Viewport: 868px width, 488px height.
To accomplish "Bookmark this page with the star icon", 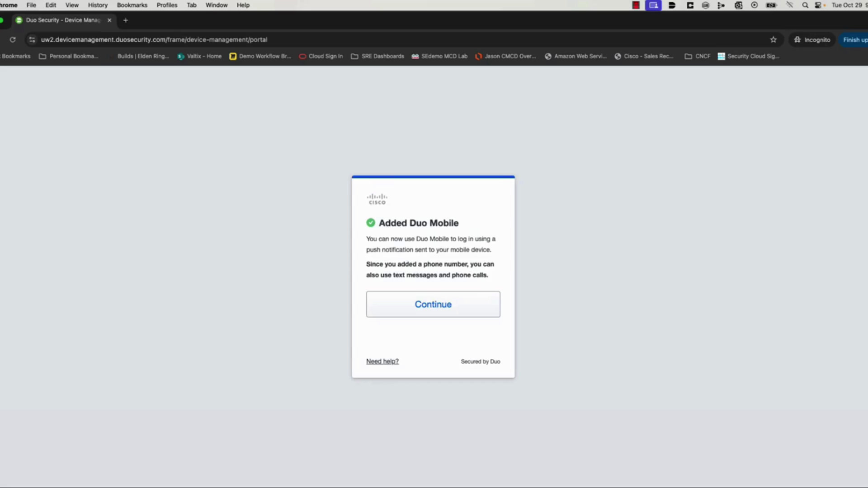I will point(774,40).
